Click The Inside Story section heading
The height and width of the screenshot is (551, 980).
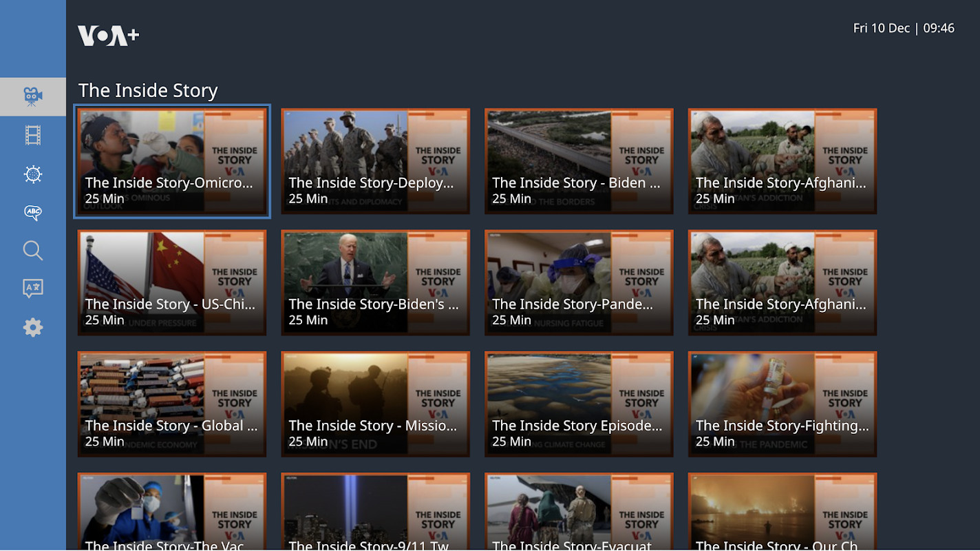pos(148,90)
